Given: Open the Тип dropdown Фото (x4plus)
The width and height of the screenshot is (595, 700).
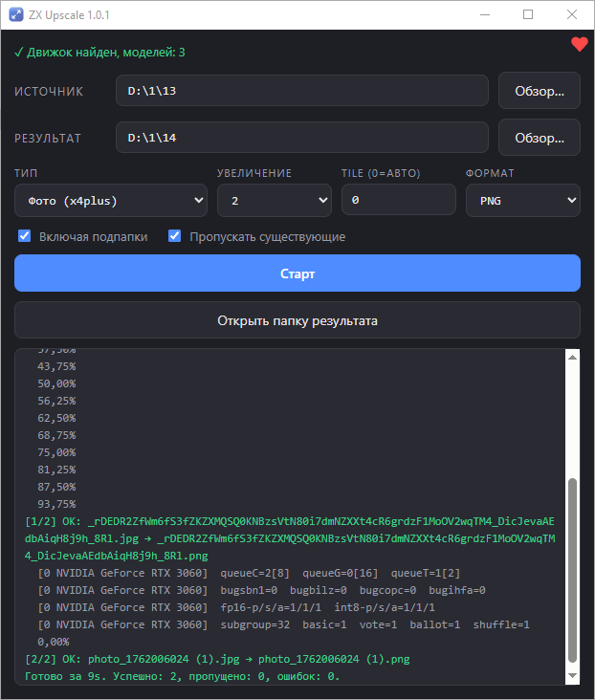Looking at the screenshot, I should pyautogui.click(x=111, y=201).
